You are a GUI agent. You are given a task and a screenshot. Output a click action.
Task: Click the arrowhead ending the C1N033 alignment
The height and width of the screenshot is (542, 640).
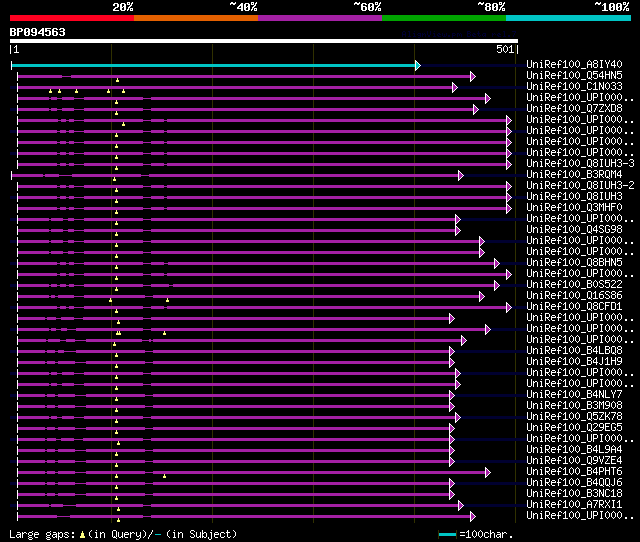coord(455,87)
